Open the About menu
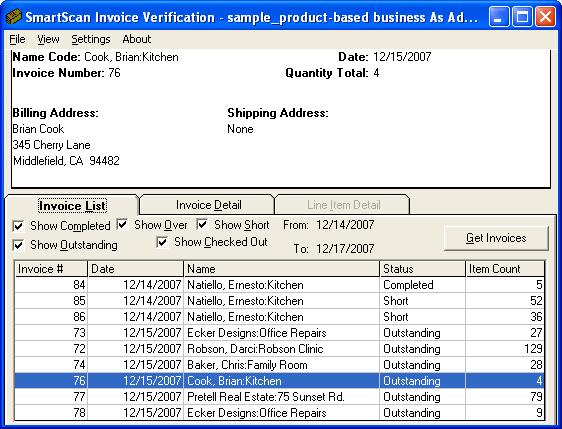Viewport: 562px width, 429px height. point(137,39)
